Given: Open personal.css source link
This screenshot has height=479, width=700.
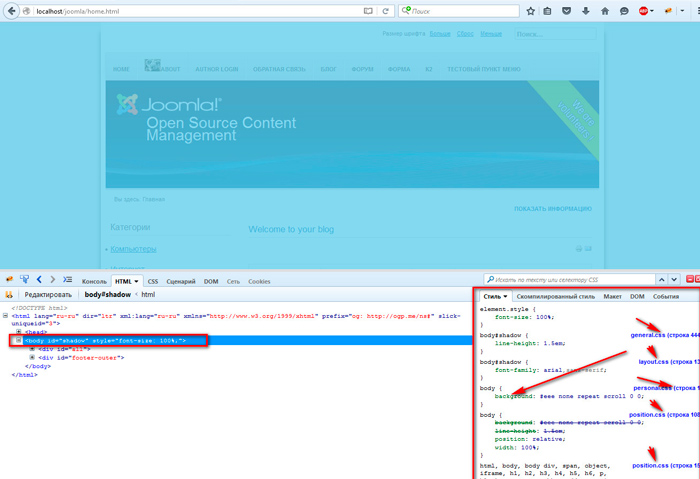Looking at the screenshot, I should pyautogui.click(x=666, y=388).
